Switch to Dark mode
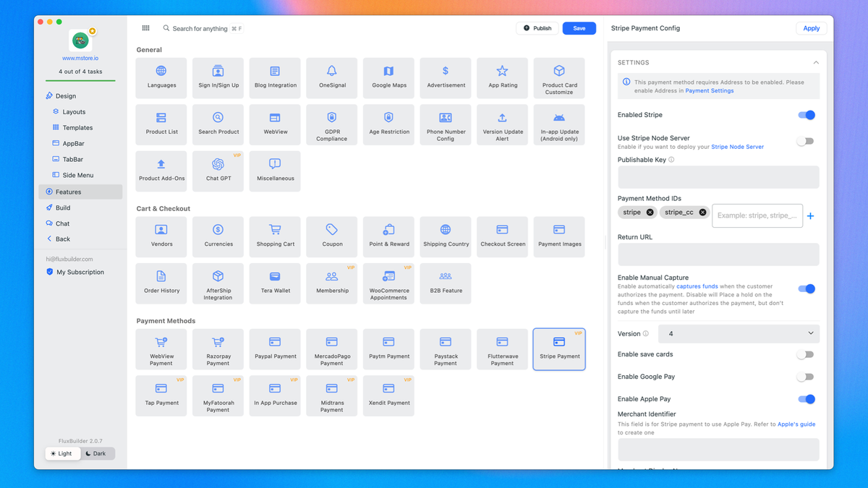Viewport: 868px width, 488px height. [x=97, y=453]
